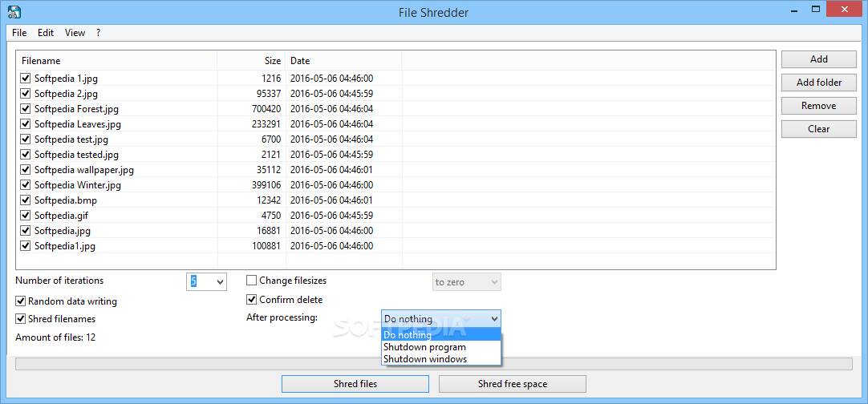The width and height of the screenshot is (868, 404).
Task: Click size value 700420
Action: (x=266, y=108)
